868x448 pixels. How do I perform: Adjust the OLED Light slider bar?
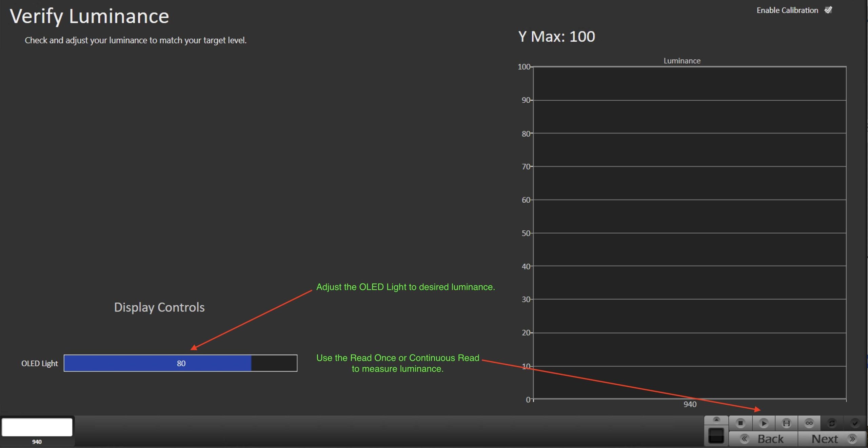point(180,363)
